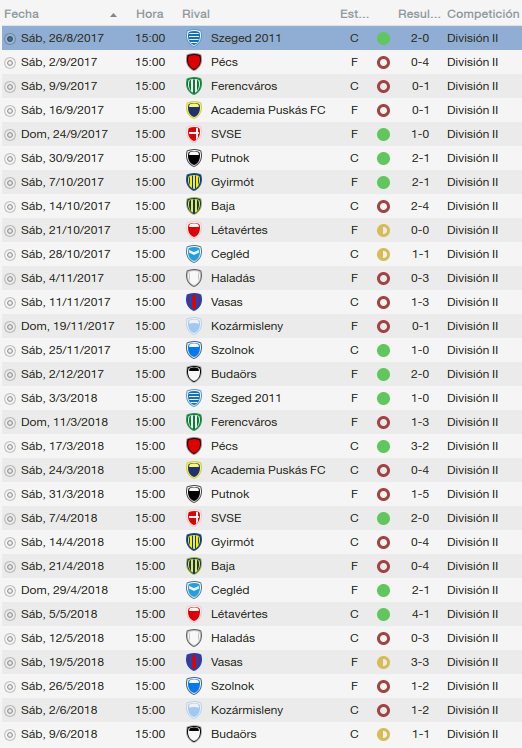The width and height of the screenshot is (522, 748).
Task: Click the Ferencváros crest on 9/9/2017 row
Action: [x=194, y=86]
